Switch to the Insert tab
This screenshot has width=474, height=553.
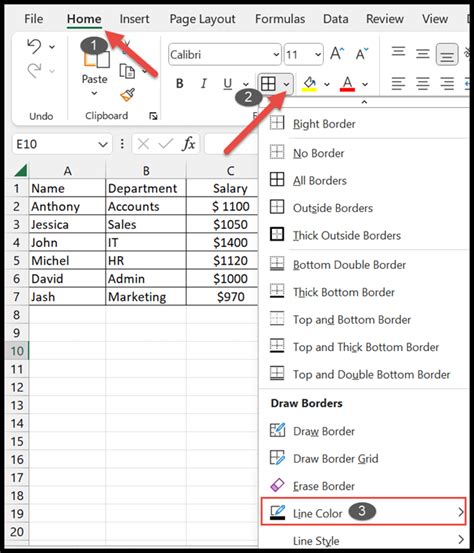(x=134, y=19)
